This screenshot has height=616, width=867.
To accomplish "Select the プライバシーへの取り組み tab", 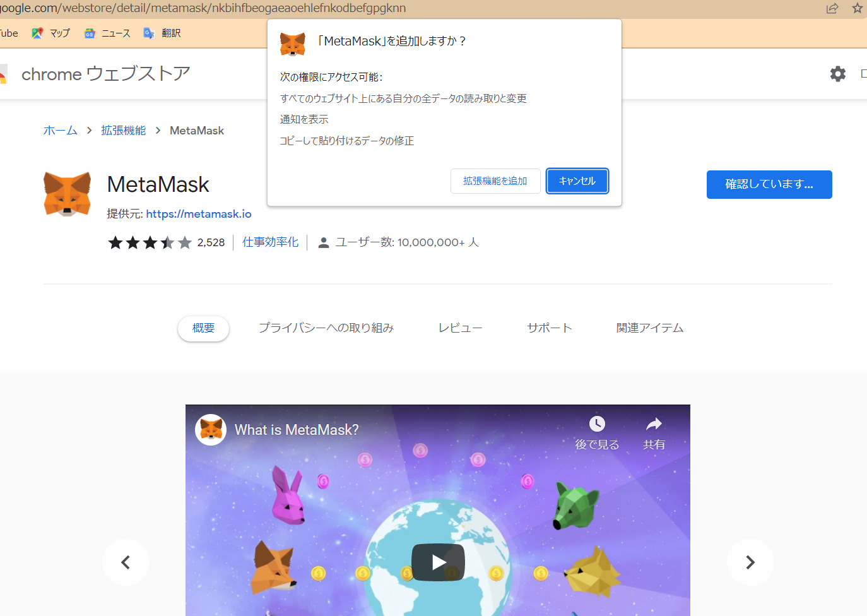I will 326,328.
